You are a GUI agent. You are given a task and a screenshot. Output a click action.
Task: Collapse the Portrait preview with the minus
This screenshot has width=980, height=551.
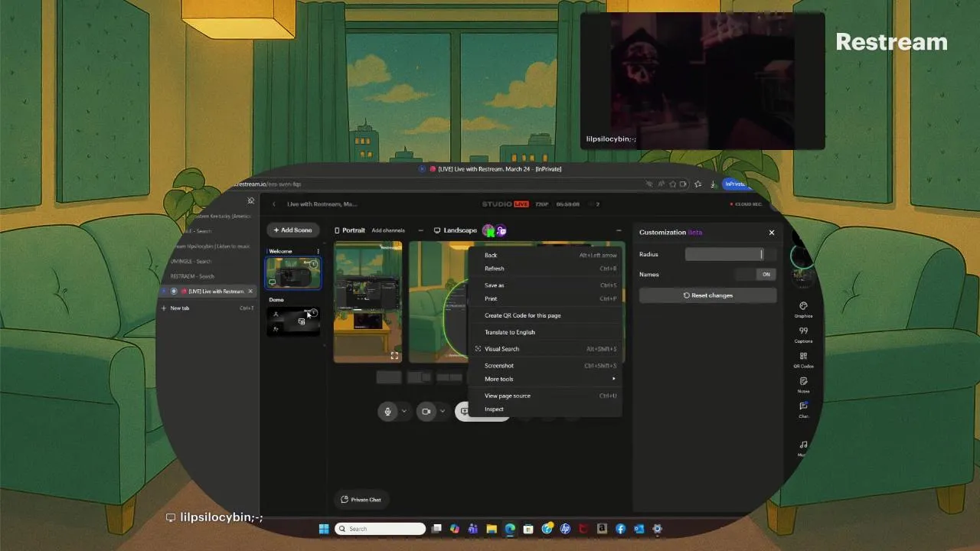[420, 230]
